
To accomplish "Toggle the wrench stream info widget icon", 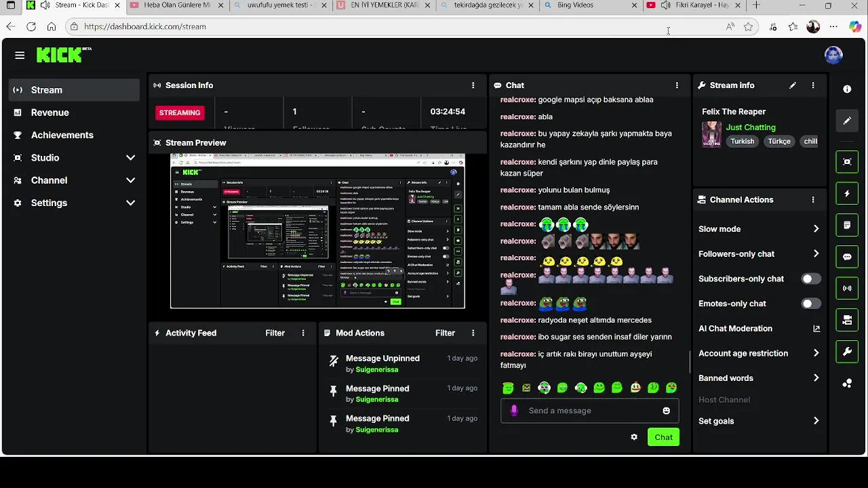I will 847,351.
